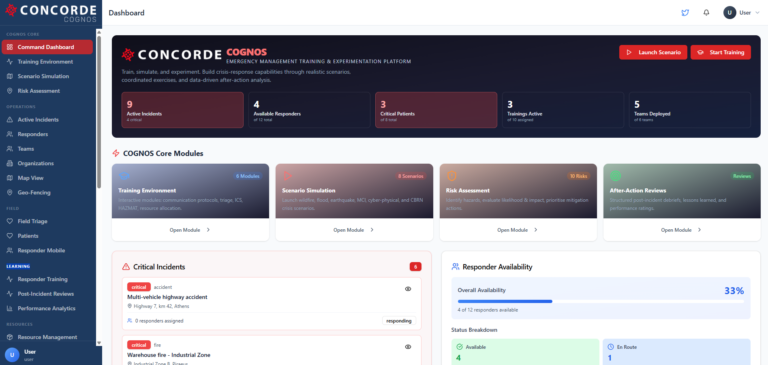The height and width of the screenshot is (365, 768).
Task: Click the Overall Availability progress bar
Action: coord(600,301)
